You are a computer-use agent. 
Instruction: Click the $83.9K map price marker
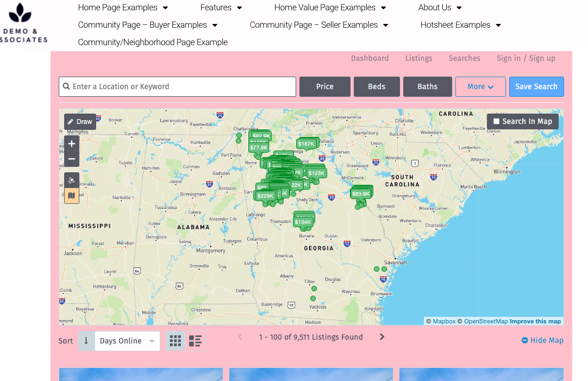[x=361, y=194]
